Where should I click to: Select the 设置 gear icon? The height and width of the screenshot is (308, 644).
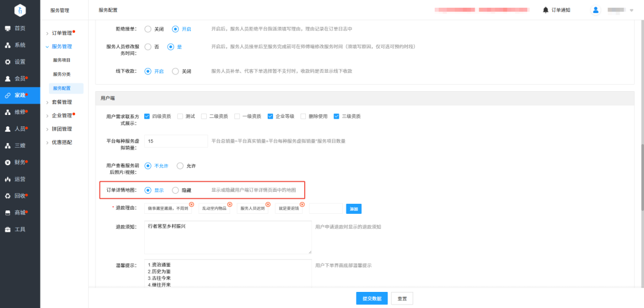[7, 62]
